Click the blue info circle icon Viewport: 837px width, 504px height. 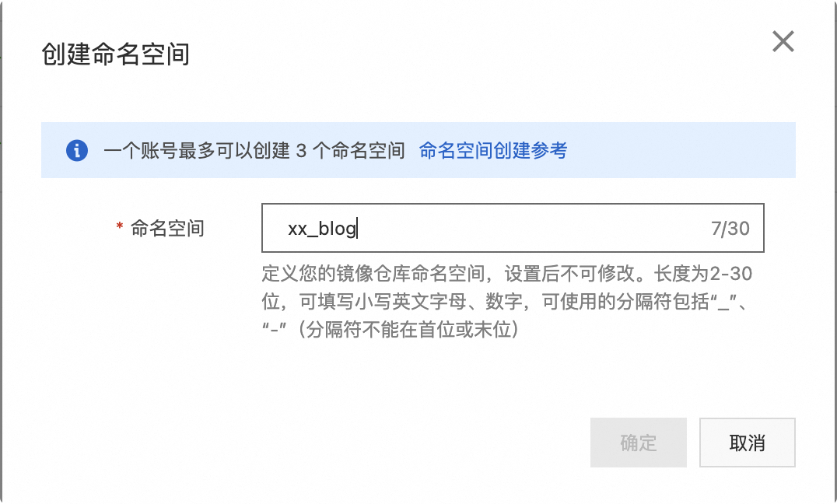click(76, 150)
